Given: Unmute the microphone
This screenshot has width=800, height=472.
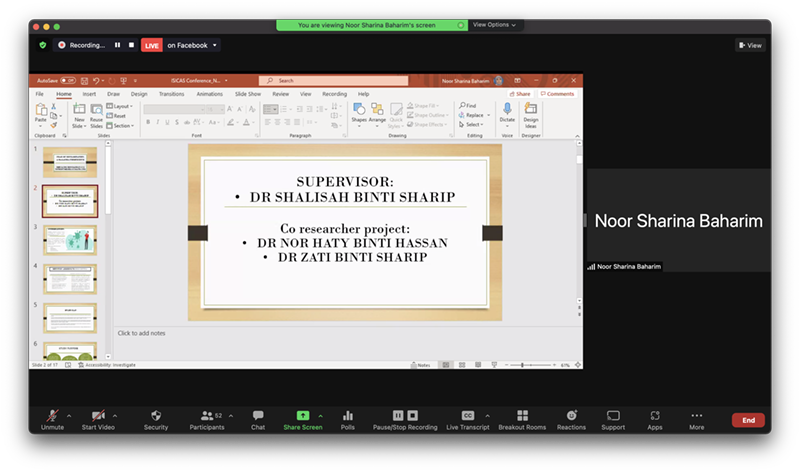Looking at the screenshot, I should click(49, 415).
